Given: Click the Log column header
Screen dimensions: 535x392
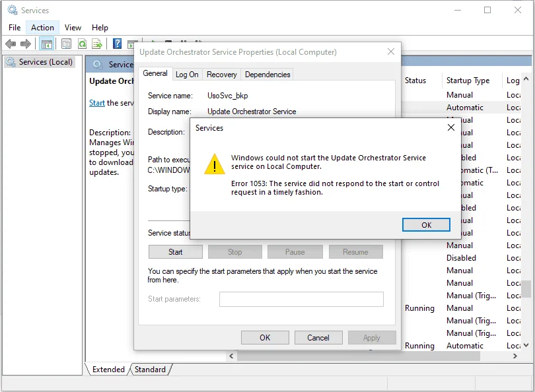Looking at the screenshot, I should 513,81.
